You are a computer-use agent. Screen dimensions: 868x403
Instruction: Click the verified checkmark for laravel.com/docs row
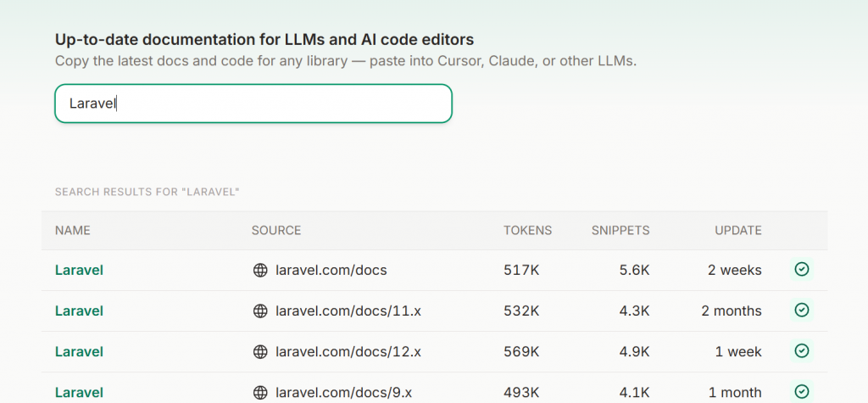coord(802,270)
